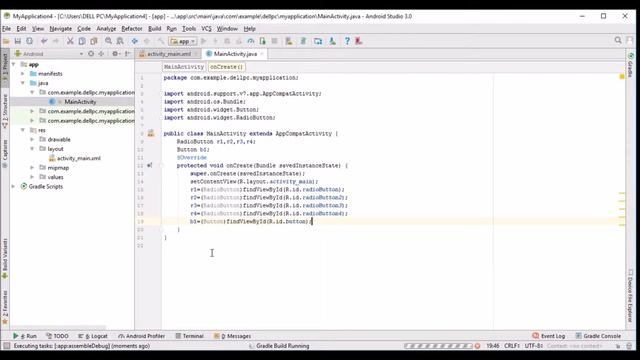Open the Run tool window button
Viewport: 640px width, 360px height.
[24, 336]
